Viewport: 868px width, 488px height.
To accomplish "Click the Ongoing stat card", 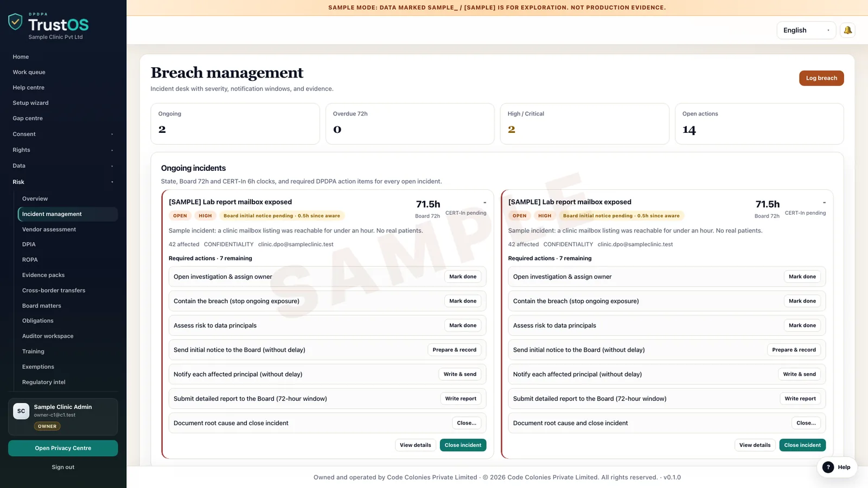I will click(235, 124).
